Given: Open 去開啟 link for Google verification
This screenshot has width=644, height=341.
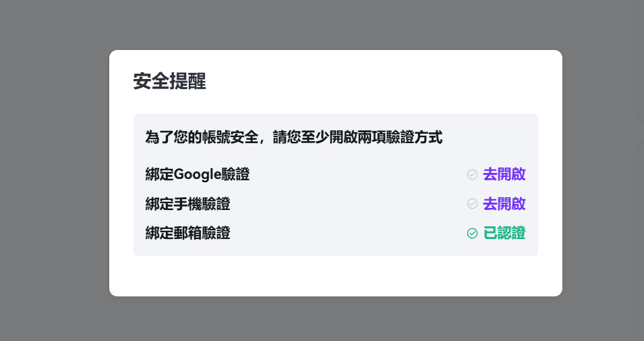Looking at the screenshot, I should tap(504, 174).
